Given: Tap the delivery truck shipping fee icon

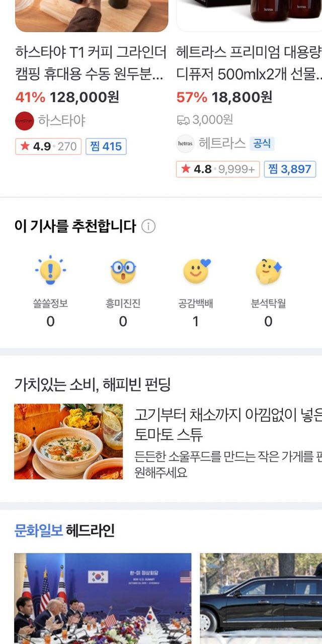Looking at the screenshot, I should (183, 120).
